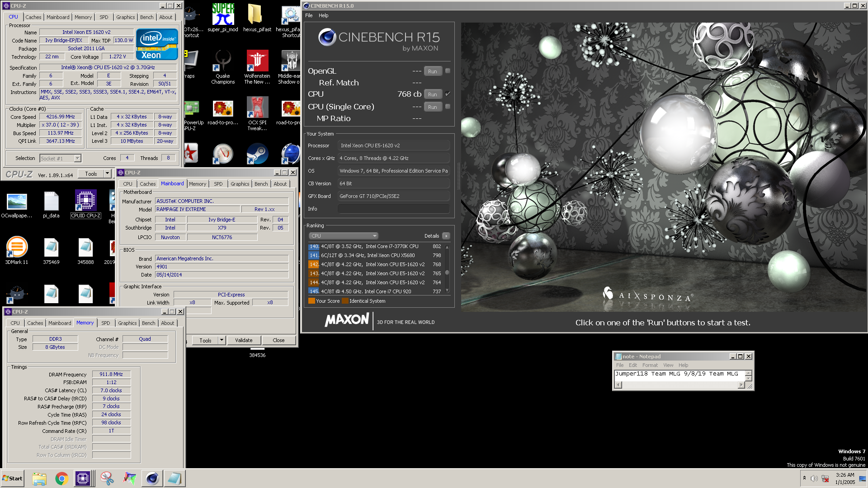This screenshot has width=868, height=488.
Task: Open About tab in Memory CPU-Z window
Action: tap(167, 323)
